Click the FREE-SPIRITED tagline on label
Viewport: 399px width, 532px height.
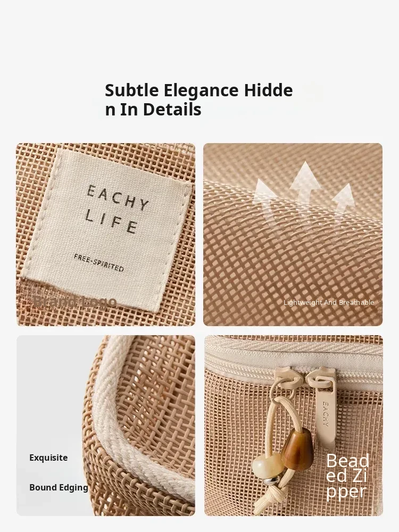pos(99,263)
